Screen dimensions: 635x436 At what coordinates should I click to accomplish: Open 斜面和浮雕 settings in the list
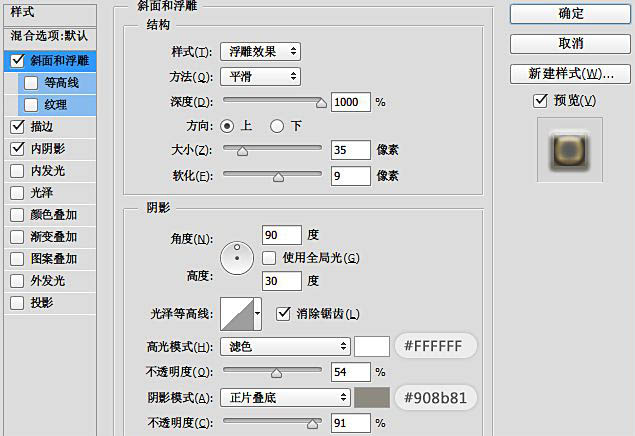[60, 61]
